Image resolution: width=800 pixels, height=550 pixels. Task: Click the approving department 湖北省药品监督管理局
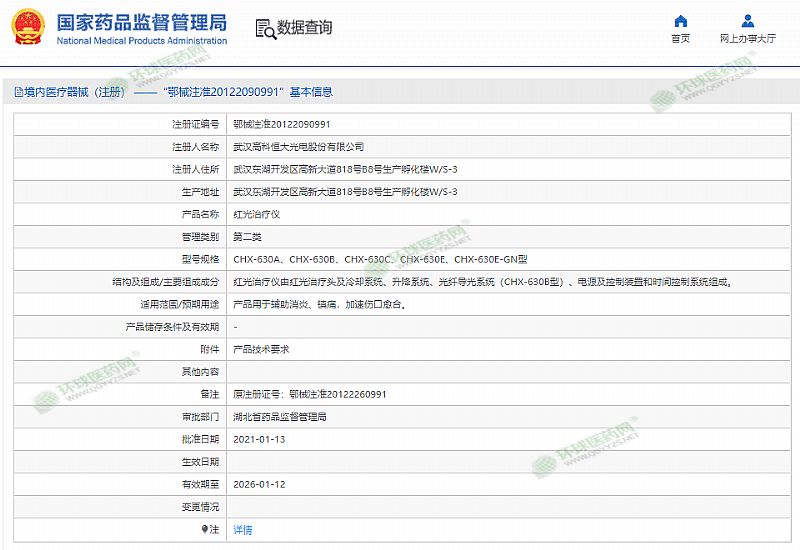coord(279,417)
